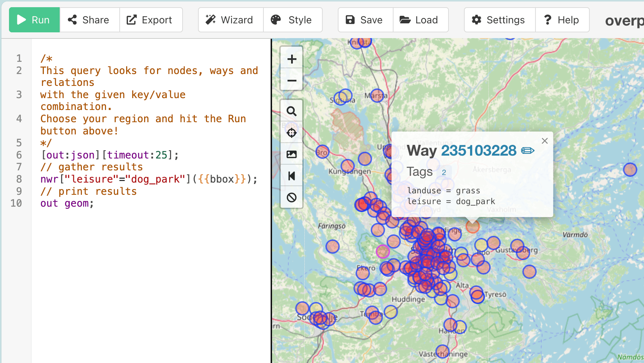Close the Way 235103228 popup

point(544,141)
